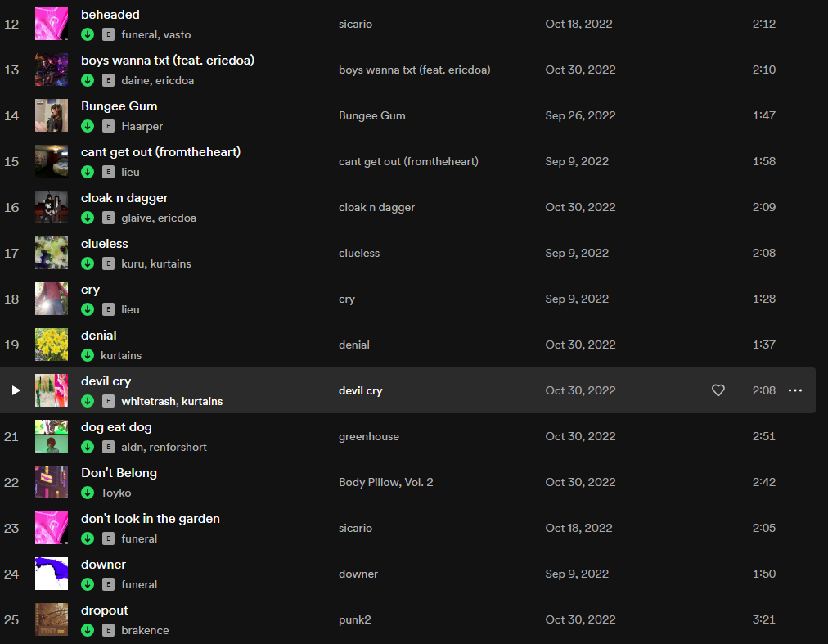Open the greenhouse album link
The width and height of the screenshot is (828, 644).
tap(369, 436)
